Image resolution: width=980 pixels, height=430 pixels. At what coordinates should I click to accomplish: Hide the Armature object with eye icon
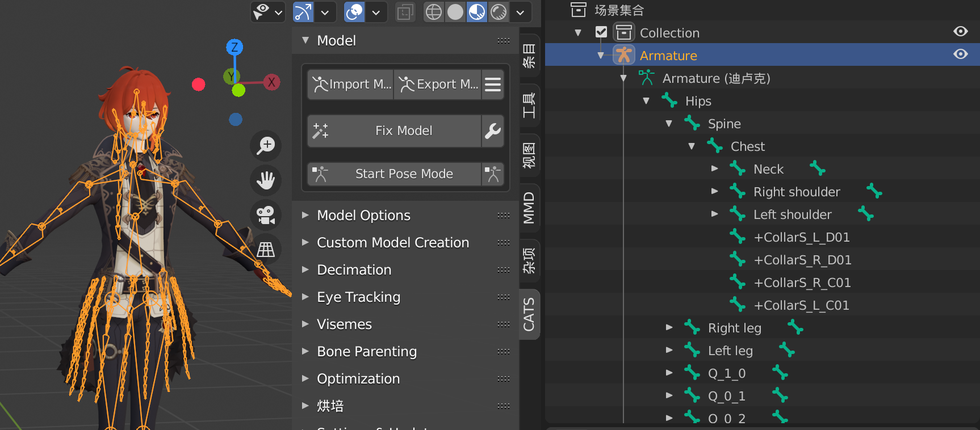(x=960, y=54)
